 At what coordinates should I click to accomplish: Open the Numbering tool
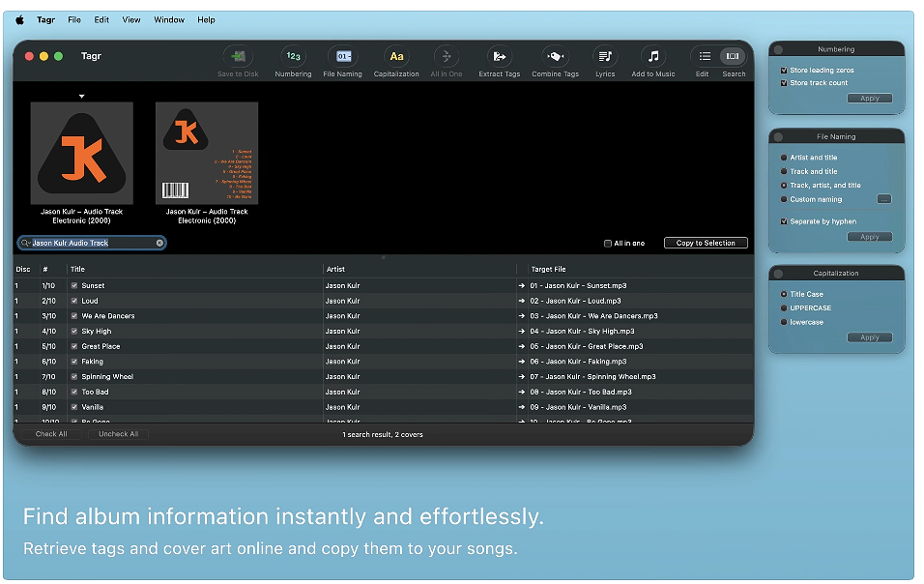[x=293, y=57]
